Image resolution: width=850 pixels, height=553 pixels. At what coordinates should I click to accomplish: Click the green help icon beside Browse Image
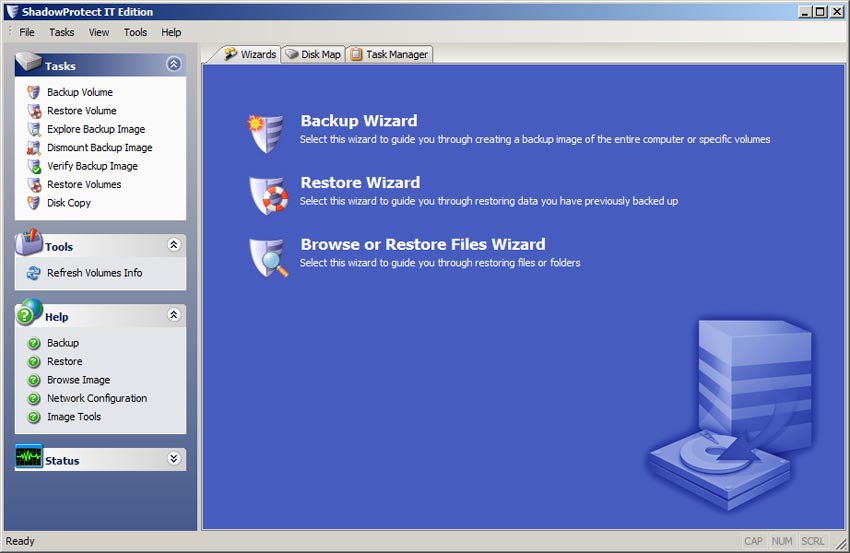click(x=34, y=380)
